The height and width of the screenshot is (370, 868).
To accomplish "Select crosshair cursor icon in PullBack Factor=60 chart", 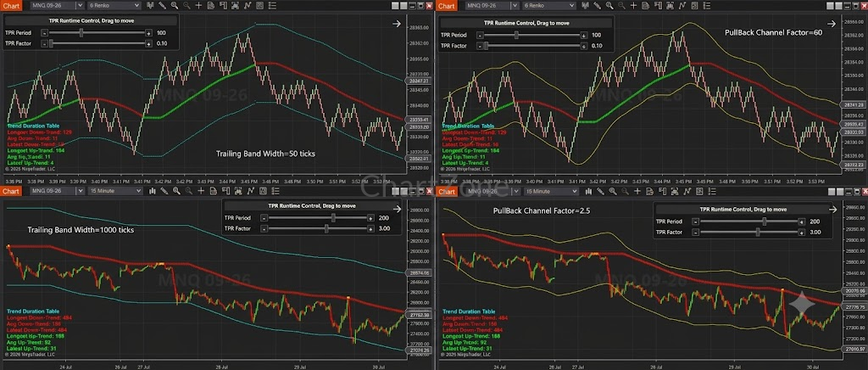I will click(x=633, y=6).
